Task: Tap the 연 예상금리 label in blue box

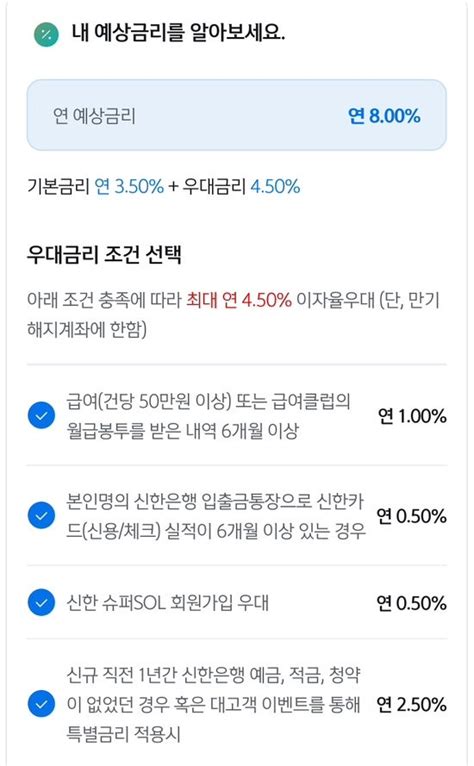Action: click(94, 116)
